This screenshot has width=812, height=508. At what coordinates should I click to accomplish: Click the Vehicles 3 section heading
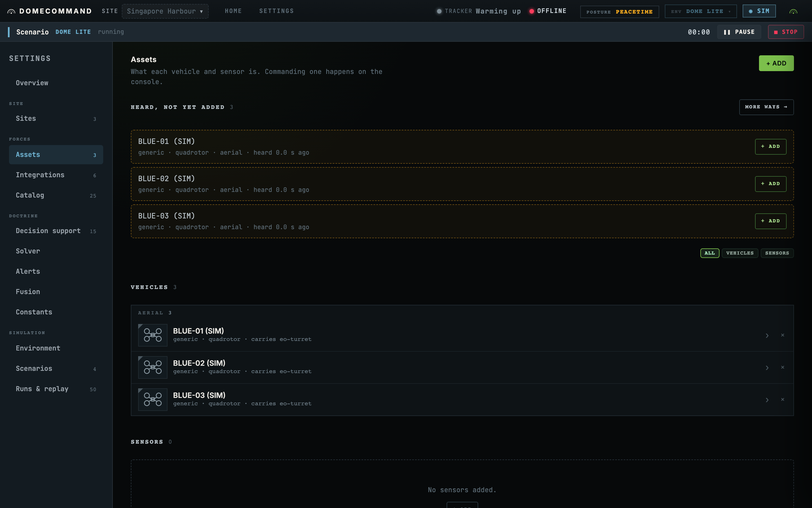click(x=153, y=287)
